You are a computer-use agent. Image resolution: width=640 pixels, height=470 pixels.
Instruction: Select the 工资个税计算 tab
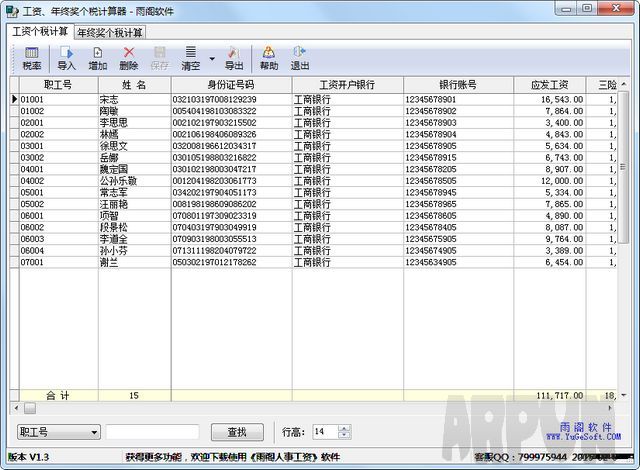(40, 31)
